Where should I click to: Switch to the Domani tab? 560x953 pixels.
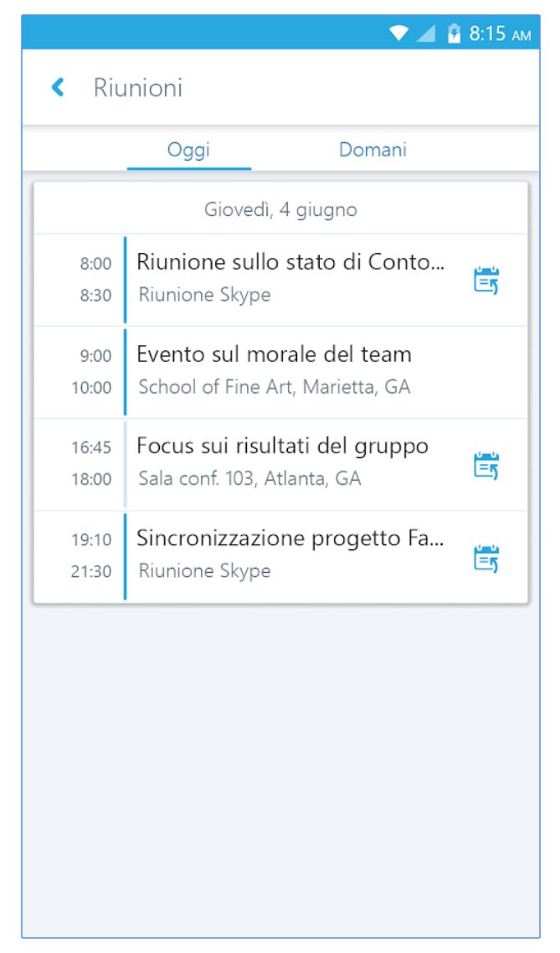click(x=372, y=151)
